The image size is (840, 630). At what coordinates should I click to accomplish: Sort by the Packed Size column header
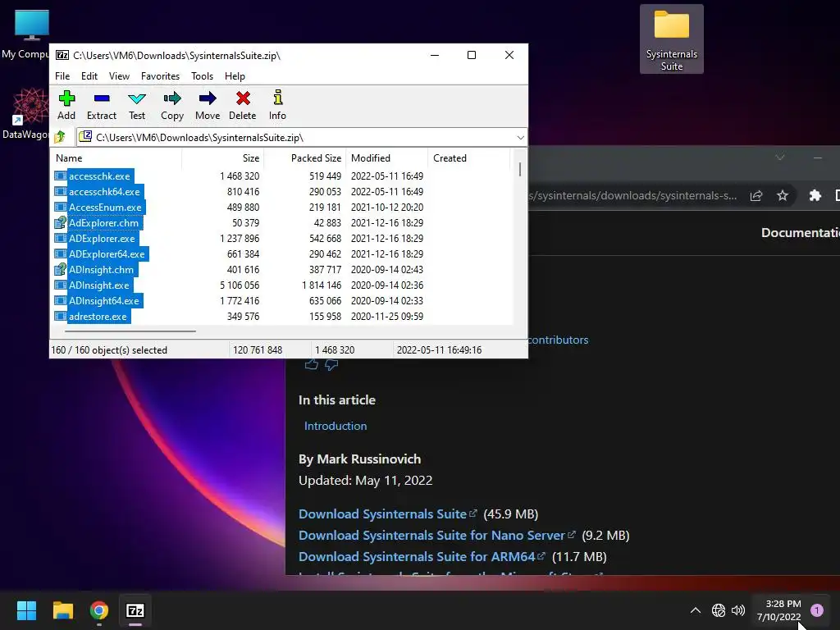click(305, 158)
